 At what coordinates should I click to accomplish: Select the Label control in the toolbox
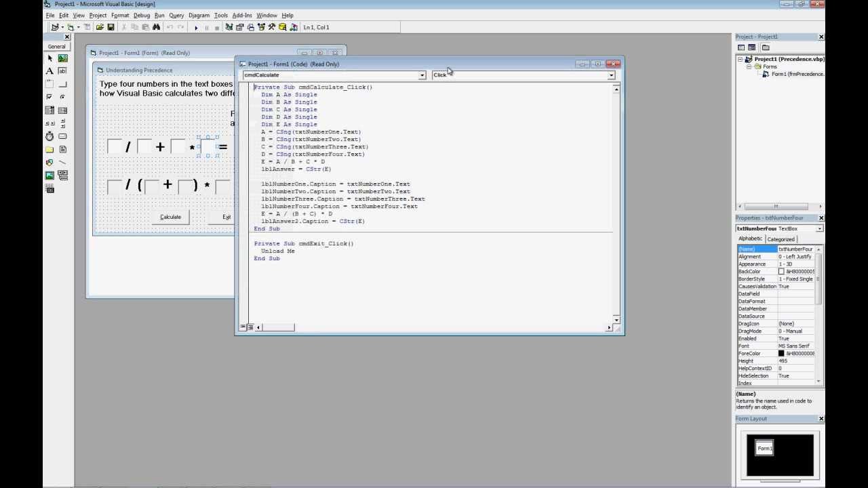pos(50,71)
